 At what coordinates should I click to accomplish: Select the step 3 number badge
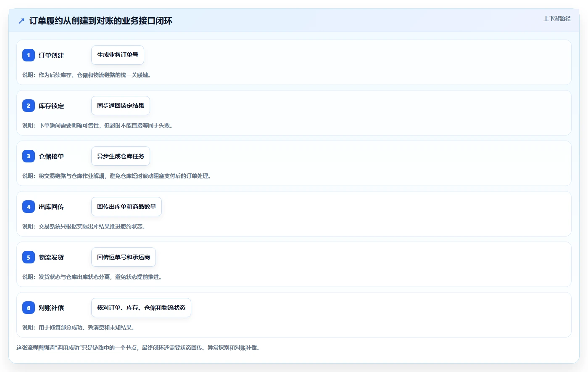click(x=29, y=156)
